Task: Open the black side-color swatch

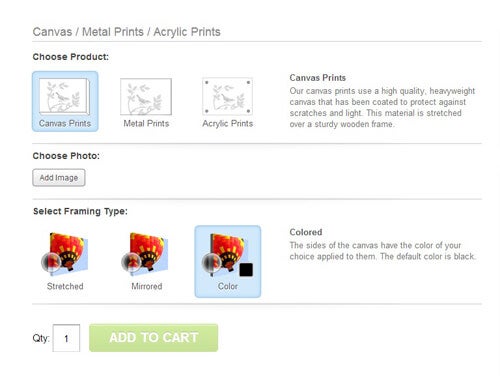Action: (246, 270)
